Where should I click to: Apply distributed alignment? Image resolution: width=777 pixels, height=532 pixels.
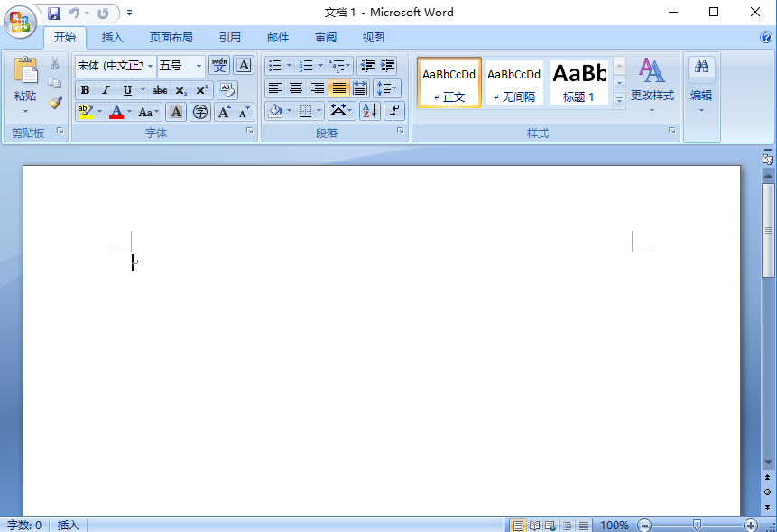tap(360, 88)
